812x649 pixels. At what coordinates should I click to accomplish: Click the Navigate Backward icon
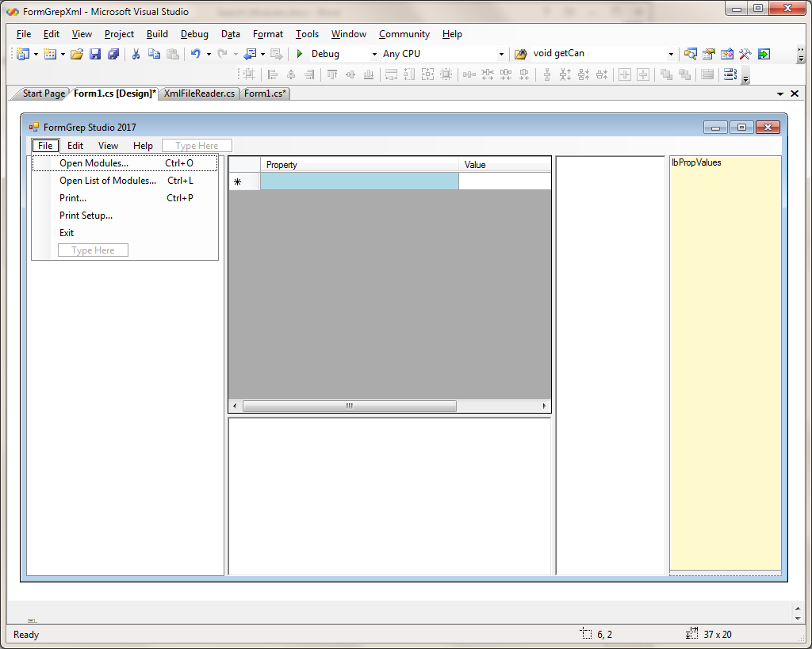251,54
